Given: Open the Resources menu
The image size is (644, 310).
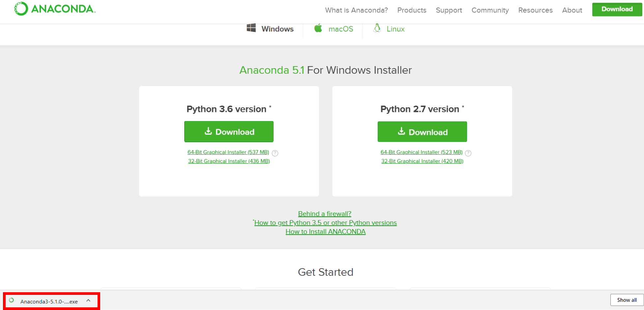Looking at the screenshot, I should (x=535, y=10).
